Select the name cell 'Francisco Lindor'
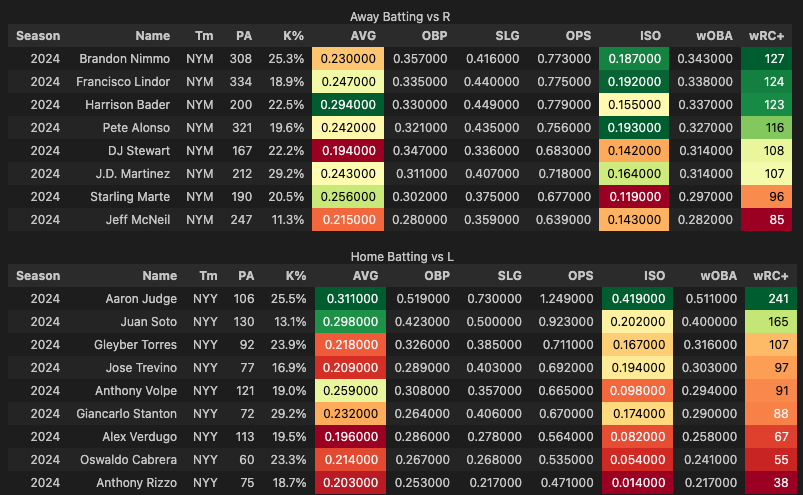Viewport: 803px width, 495px height. click(123, 82)
